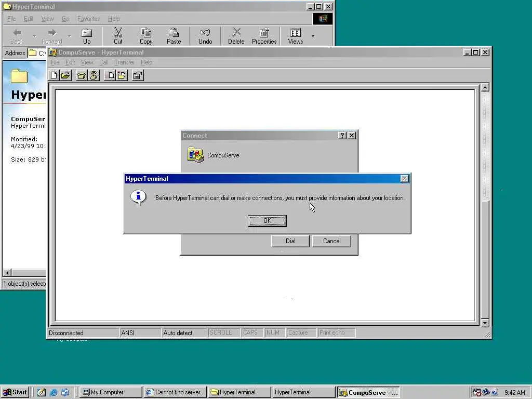Click Cancel in the Connect dialog
Viewport: 532px width, 399px height.
point(331,241)
